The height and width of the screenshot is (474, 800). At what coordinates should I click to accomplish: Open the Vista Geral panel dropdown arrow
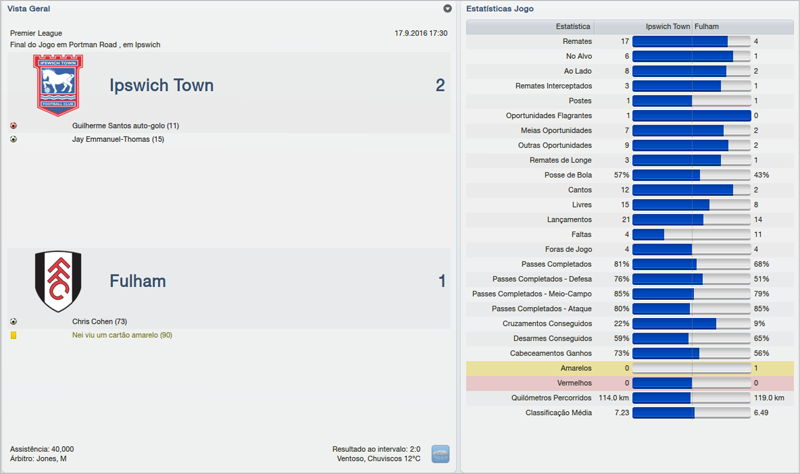448,8
